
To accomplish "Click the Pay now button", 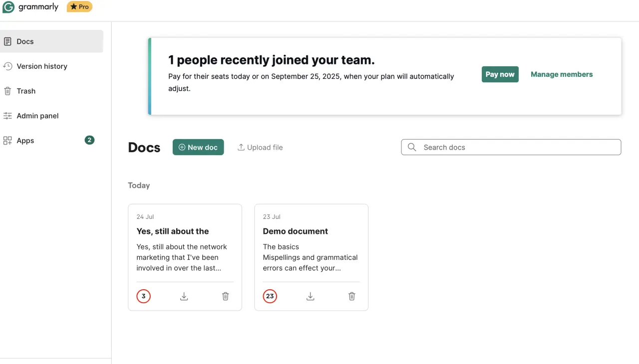I will pos(500,74).
